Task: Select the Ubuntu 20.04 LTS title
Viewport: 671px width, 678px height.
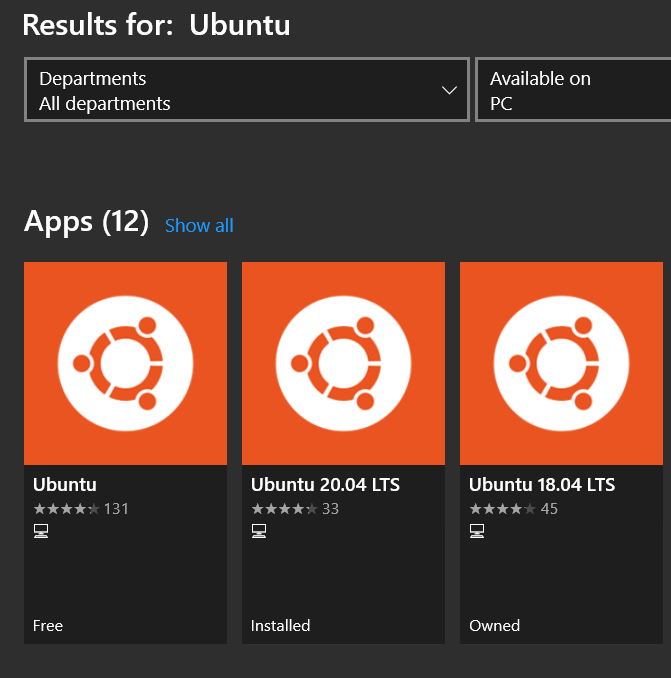Action: click(325, 485)
